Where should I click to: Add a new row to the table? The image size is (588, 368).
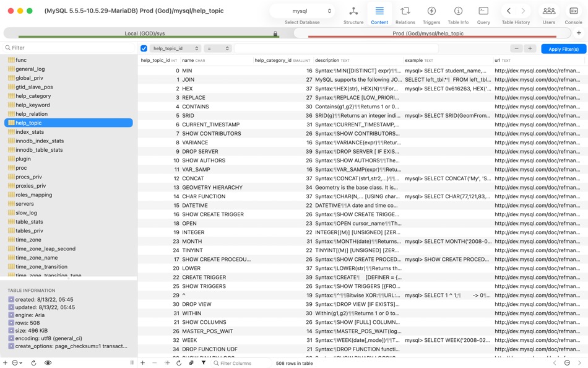point(142,363)
